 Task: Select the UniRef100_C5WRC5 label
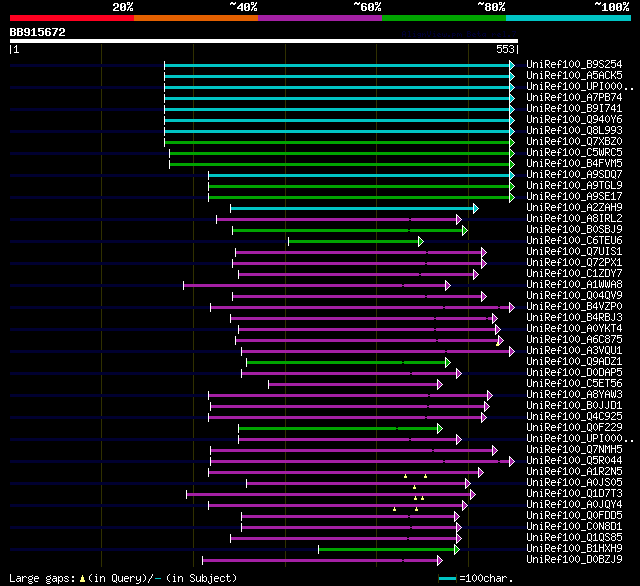[x=574, y=153]
